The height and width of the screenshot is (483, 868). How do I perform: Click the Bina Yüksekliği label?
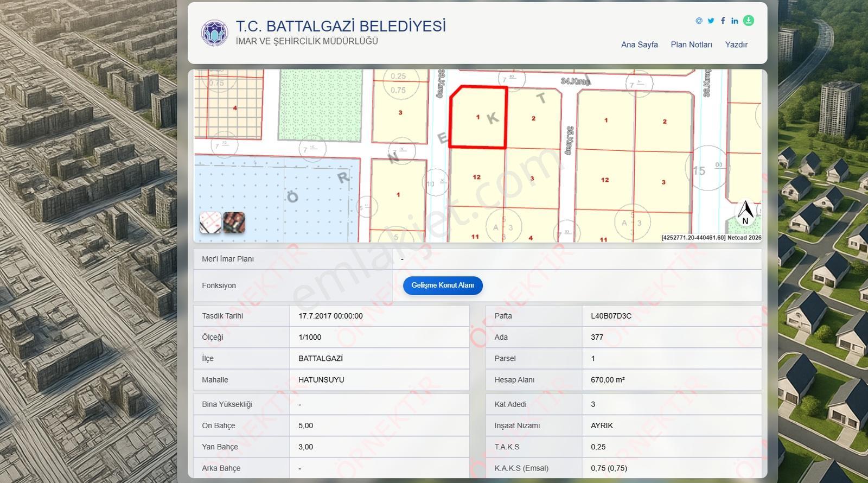(x=227, y=404)
